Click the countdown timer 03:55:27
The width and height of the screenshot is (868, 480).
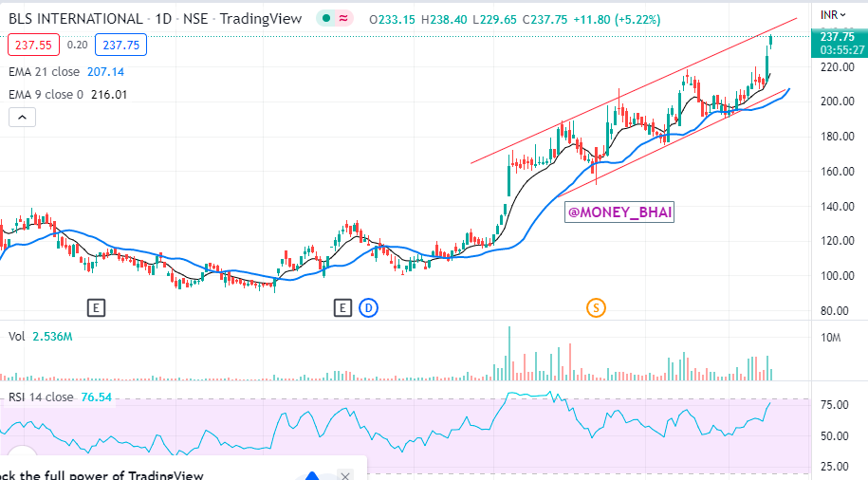pyautogui.click(x=842, y=50)
